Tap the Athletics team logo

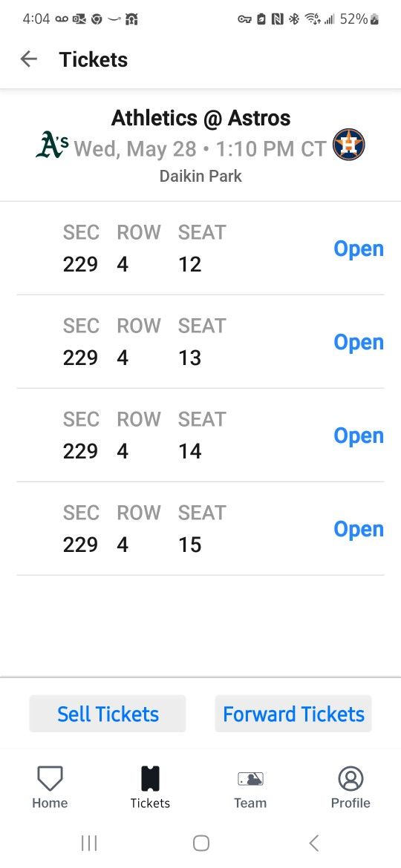(52, 145)
